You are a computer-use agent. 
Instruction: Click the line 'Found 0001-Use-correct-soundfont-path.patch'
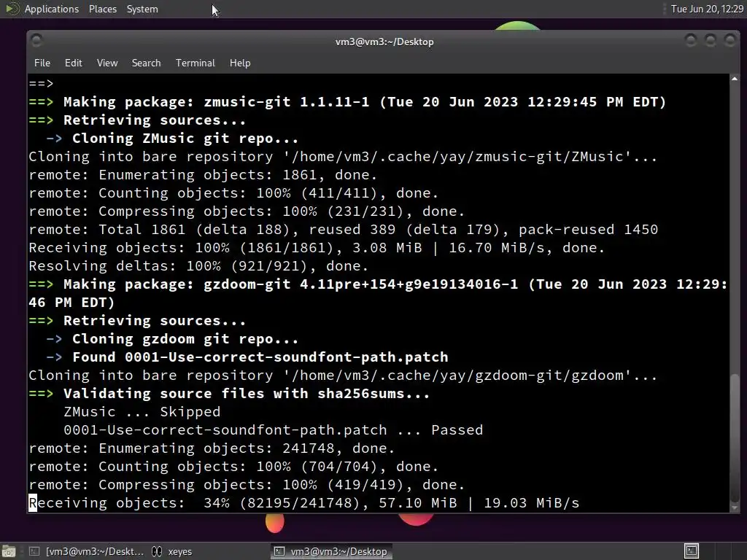coord(260,357)
